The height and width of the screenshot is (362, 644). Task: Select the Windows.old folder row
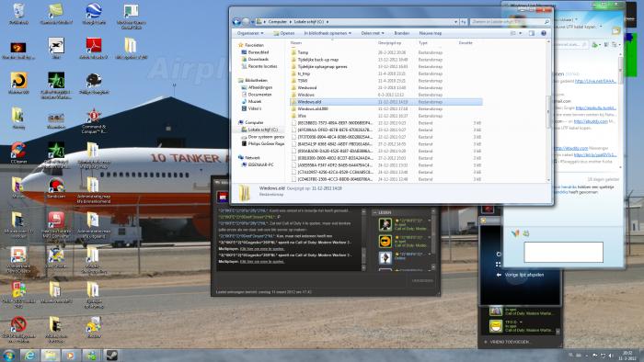(x=386, y=102)
